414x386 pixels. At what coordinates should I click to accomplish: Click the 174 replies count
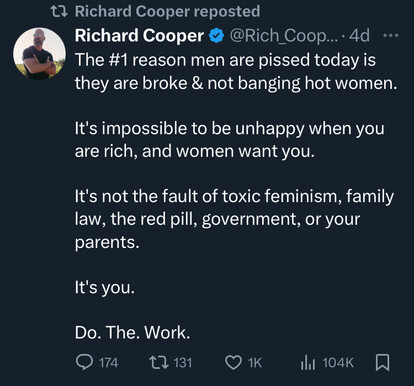coord(108,363)
